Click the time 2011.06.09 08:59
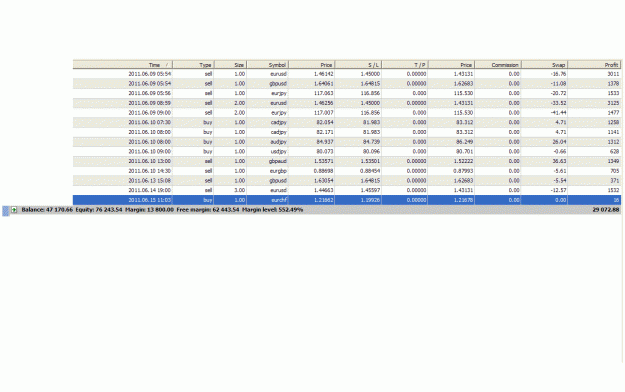Image resolution: width=625 pixels, height=392 pixels. 149,103
